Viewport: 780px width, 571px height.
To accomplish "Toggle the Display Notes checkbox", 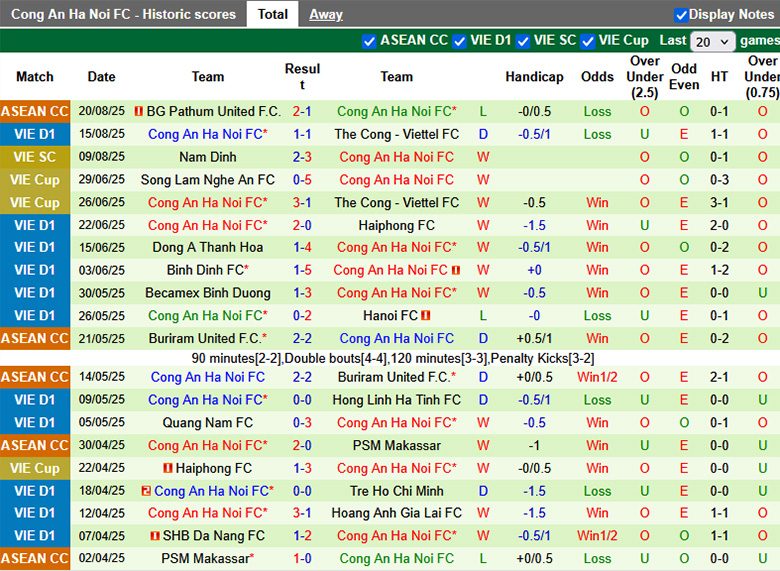I will 681,15.
